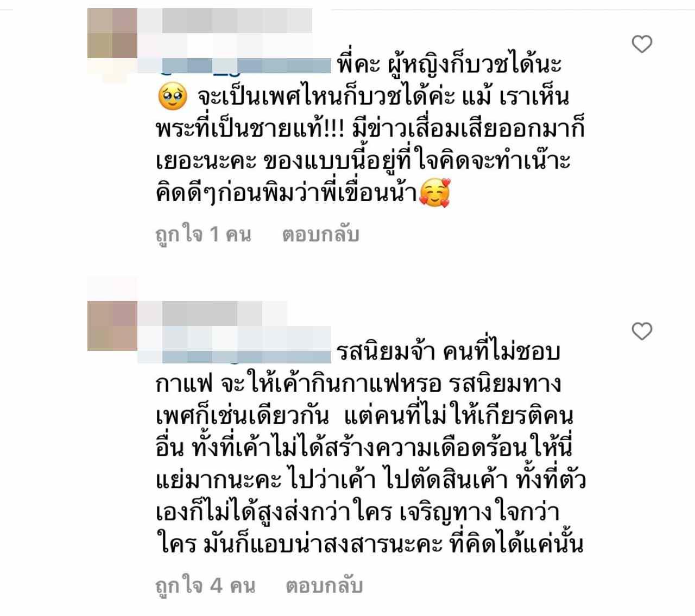Click the blurred mention before พี่คะ
This screenshot has width=695, height=616.
(x=235, y=66)
